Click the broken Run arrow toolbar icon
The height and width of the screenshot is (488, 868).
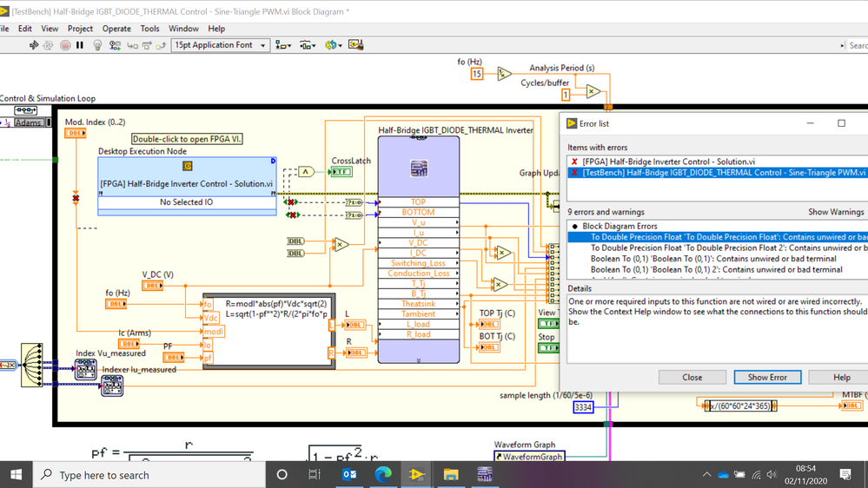tap(33, 45)
